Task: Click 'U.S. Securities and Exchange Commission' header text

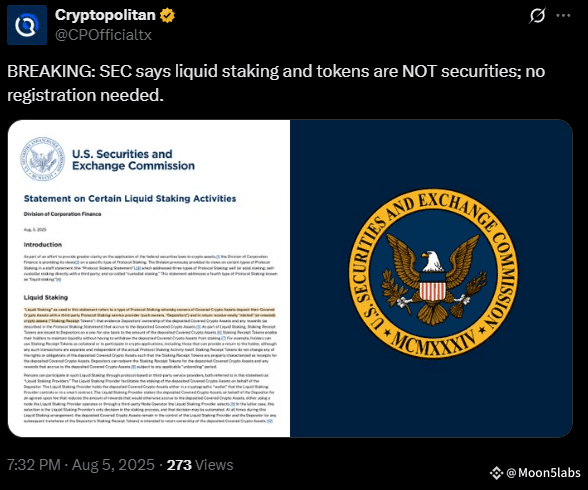Action: click(x=133, y=160)
